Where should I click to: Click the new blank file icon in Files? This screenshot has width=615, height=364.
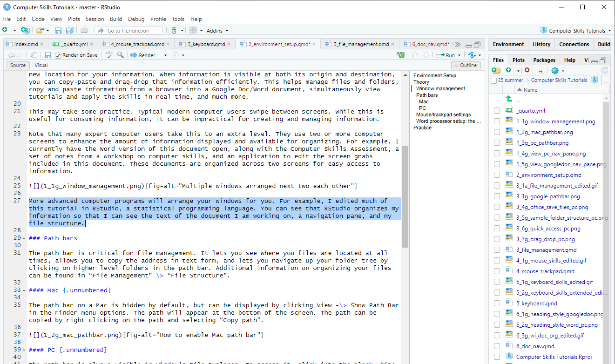click(508, 70)
